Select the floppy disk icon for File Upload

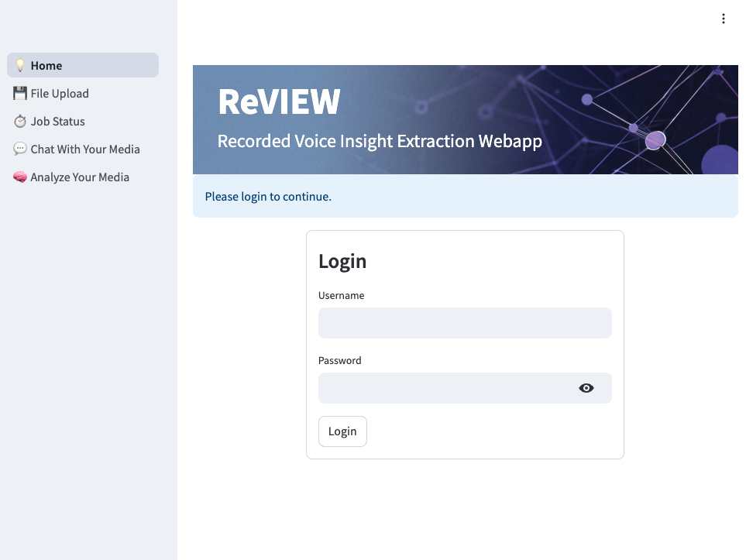[x=19, y=93]
